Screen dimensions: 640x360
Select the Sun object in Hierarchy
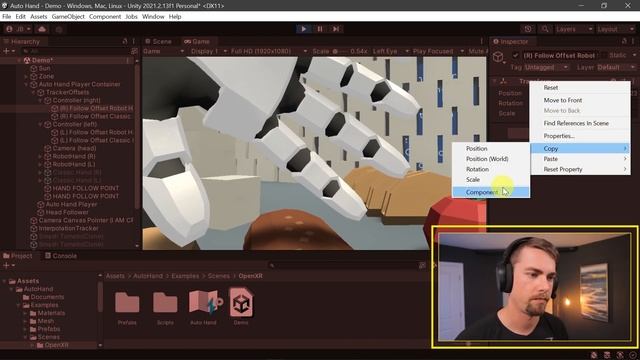44,68
